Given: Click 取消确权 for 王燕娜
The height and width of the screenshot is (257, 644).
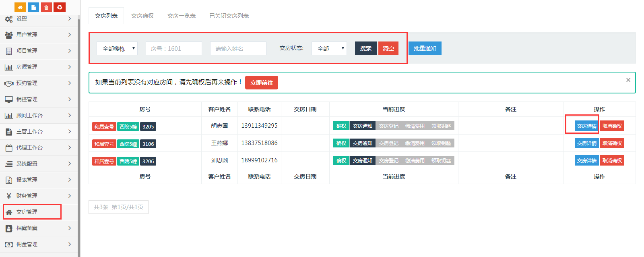Looking at the screenshot, I should coord(612,143).
